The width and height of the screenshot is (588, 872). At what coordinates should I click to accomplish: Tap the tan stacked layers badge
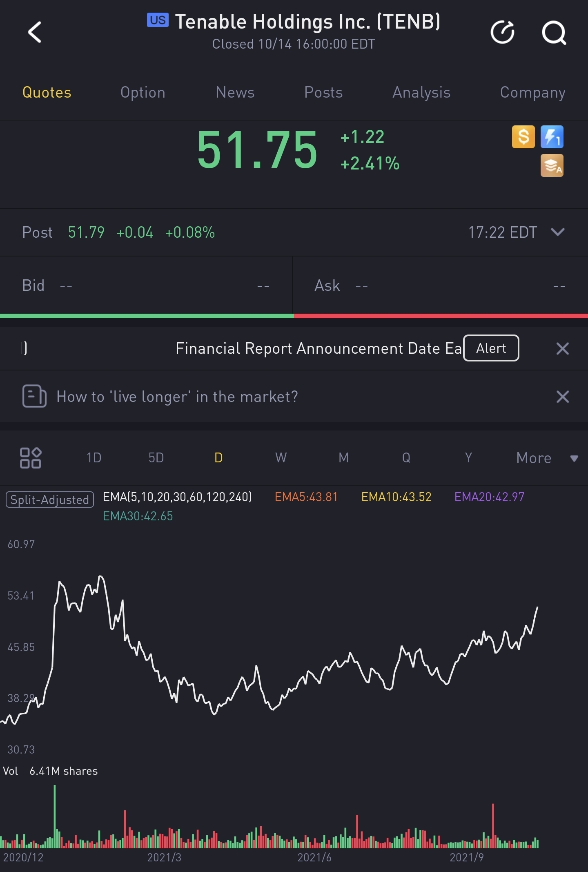coord(552,165)
